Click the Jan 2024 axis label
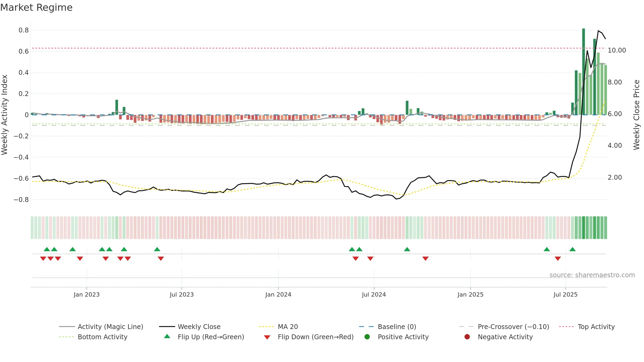The height and width of the screenshot is (362, 644). coord(278,294)
